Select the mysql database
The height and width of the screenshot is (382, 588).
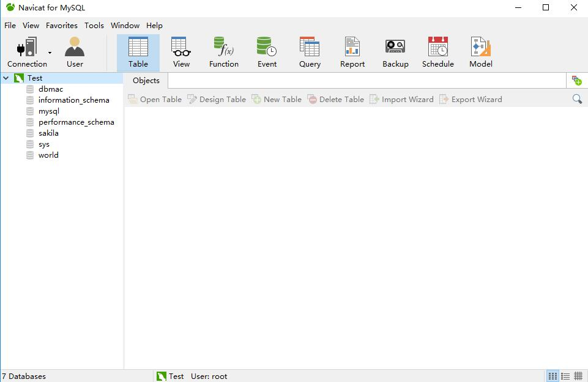[x=49, y=111]
